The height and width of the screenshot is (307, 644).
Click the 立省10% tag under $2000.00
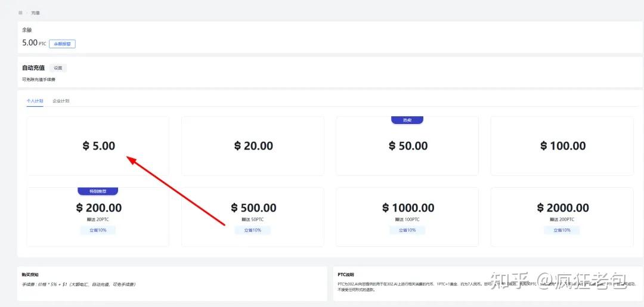pos(562,230)
